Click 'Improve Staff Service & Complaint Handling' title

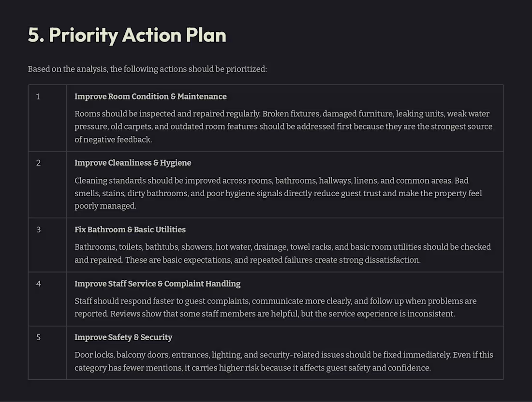click(x=158, y=284)
